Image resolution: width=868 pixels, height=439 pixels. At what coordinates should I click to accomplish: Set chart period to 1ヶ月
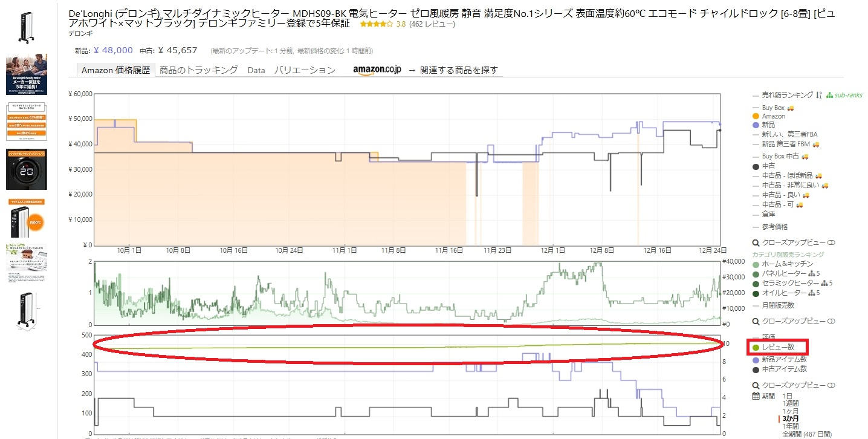(x=791, y=411)
